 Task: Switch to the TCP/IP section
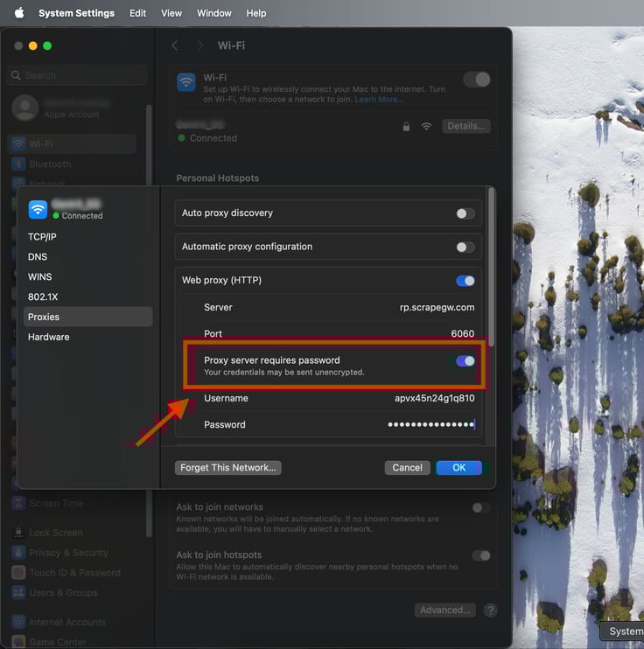(42, 237)
